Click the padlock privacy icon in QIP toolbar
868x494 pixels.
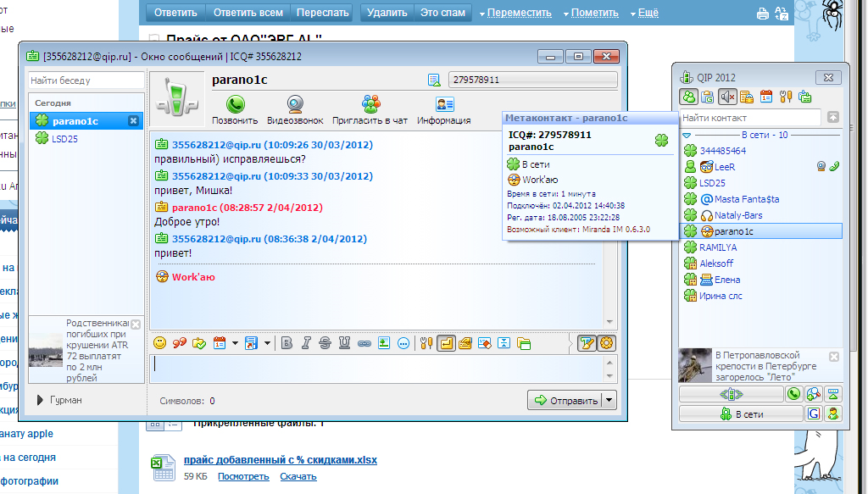pos(747,97)
